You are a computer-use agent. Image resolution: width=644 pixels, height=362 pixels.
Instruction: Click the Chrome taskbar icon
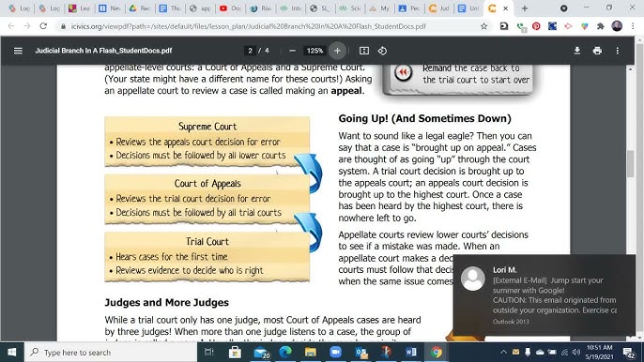coord(437,352)
